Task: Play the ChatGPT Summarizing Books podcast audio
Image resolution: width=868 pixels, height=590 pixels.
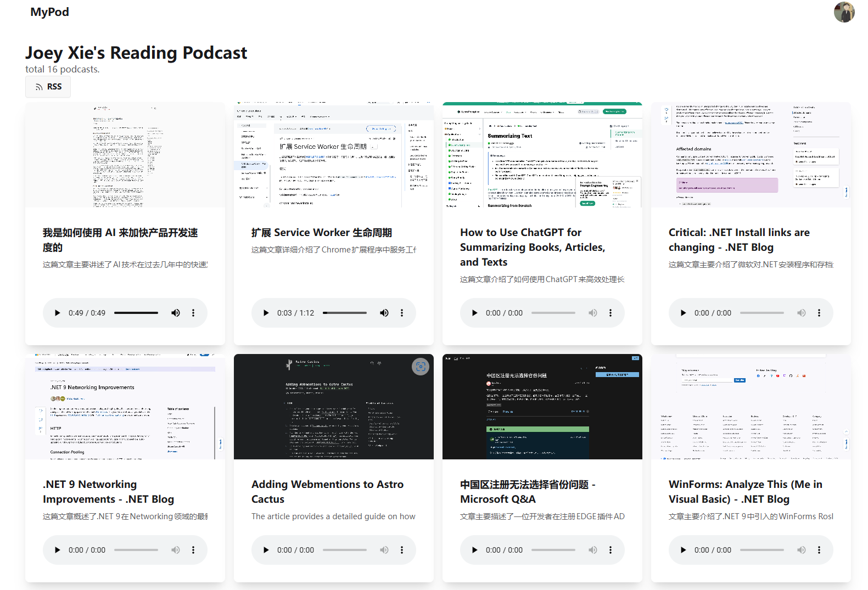Action: [x=474, y=313]
